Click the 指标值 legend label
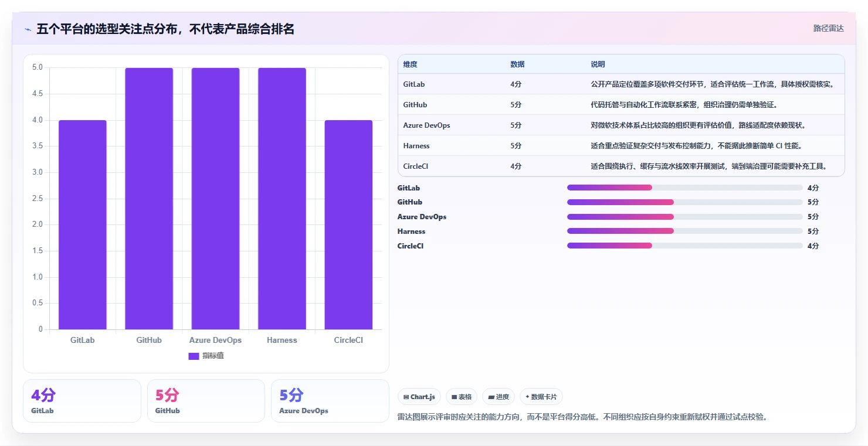The height and width of the screenshot is (446, 868). click(213, 356)
